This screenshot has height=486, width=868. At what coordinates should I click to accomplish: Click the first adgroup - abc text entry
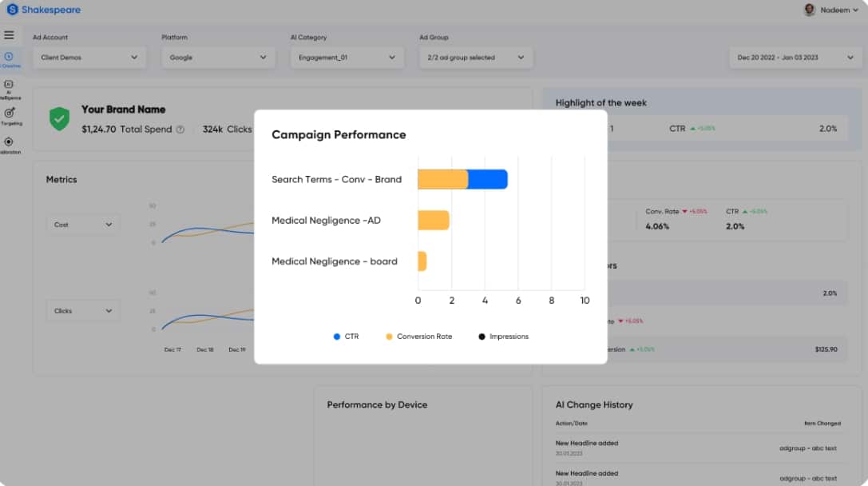(807, 448)
